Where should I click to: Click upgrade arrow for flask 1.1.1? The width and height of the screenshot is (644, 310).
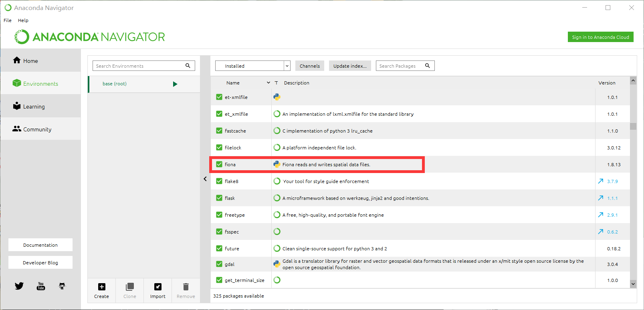601,198
